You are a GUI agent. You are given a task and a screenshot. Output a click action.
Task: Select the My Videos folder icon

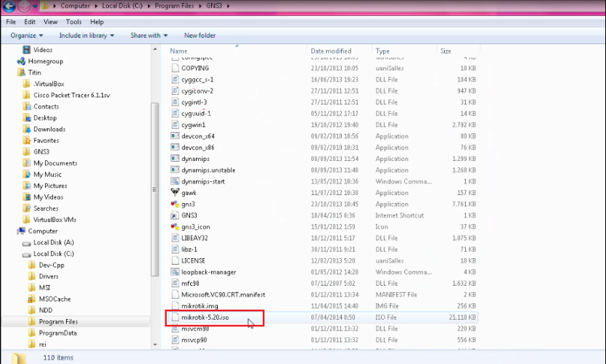(26, 197)
